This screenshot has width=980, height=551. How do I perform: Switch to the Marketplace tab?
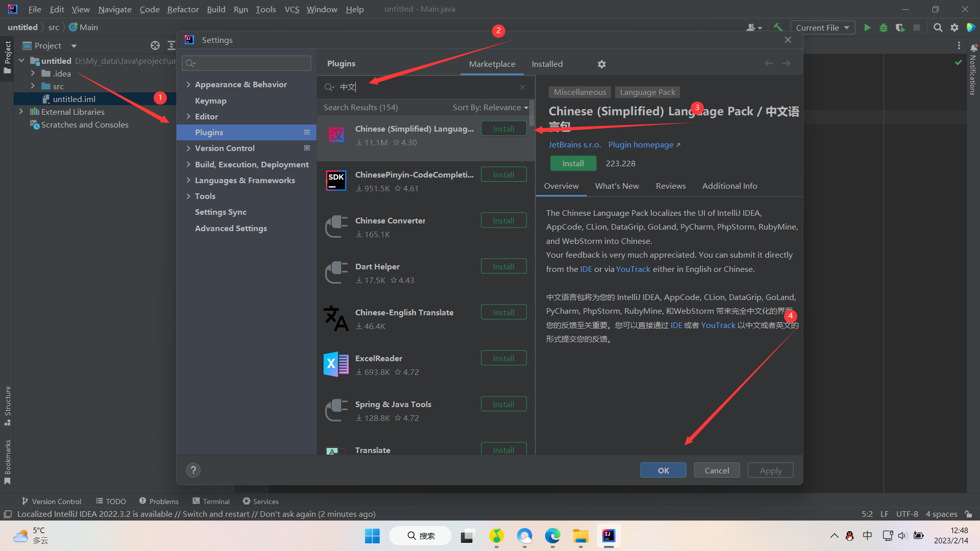pyautogui.click(x=492, y=64)
